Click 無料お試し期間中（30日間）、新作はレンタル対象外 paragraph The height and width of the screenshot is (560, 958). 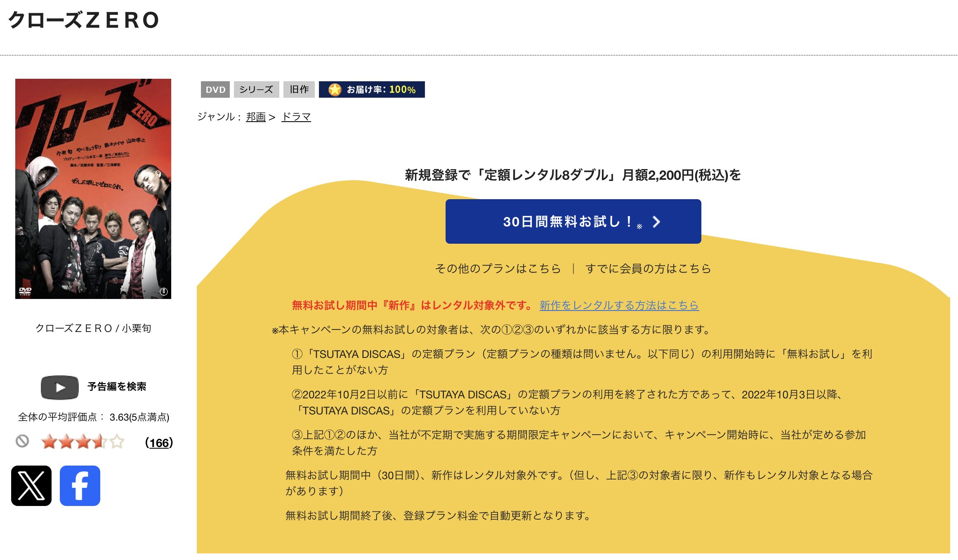579,483
